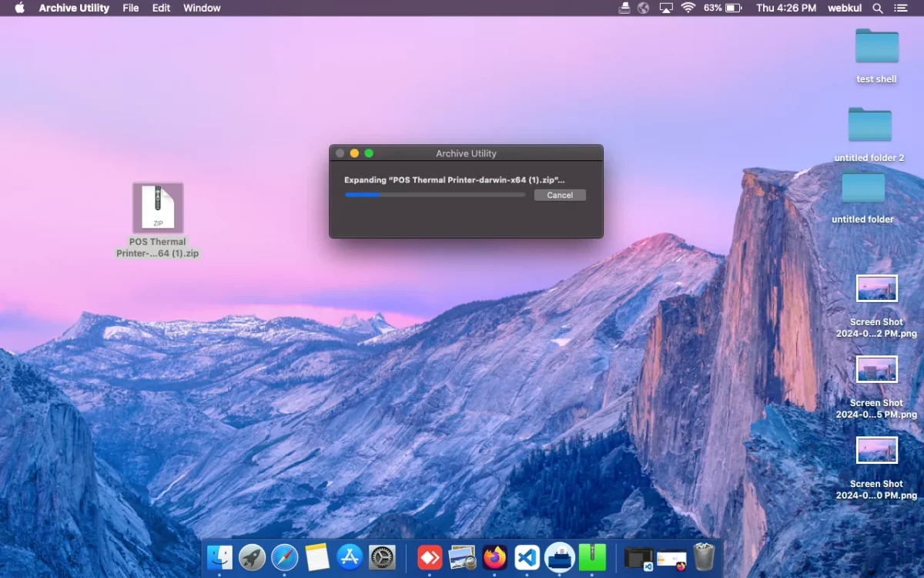This screenshot has width=924, height=578.
Task: Open the webkul user menu
Action: pyautogui.click(x=844, y=8)
